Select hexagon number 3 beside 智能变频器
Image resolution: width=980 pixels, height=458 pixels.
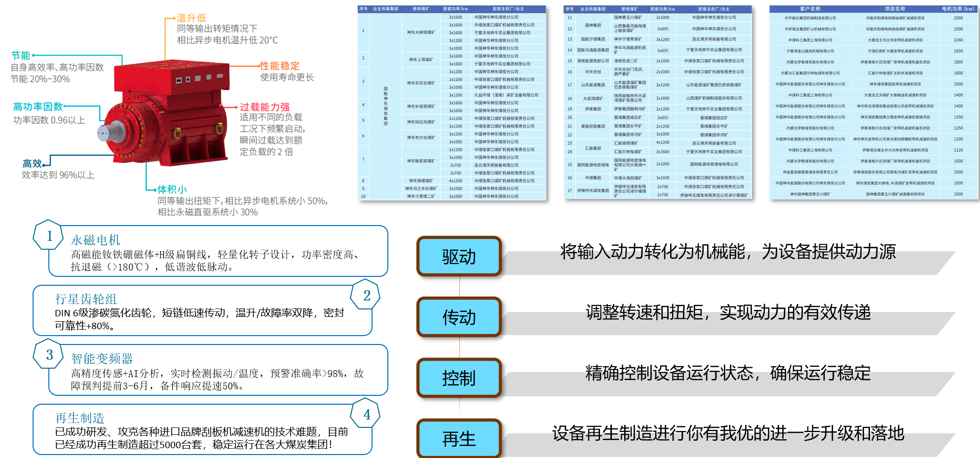coord(49,354)
